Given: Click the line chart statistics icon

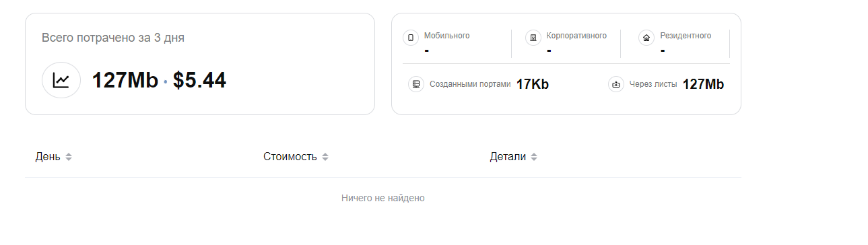Looking at the screenshot, I should [61, 80].
